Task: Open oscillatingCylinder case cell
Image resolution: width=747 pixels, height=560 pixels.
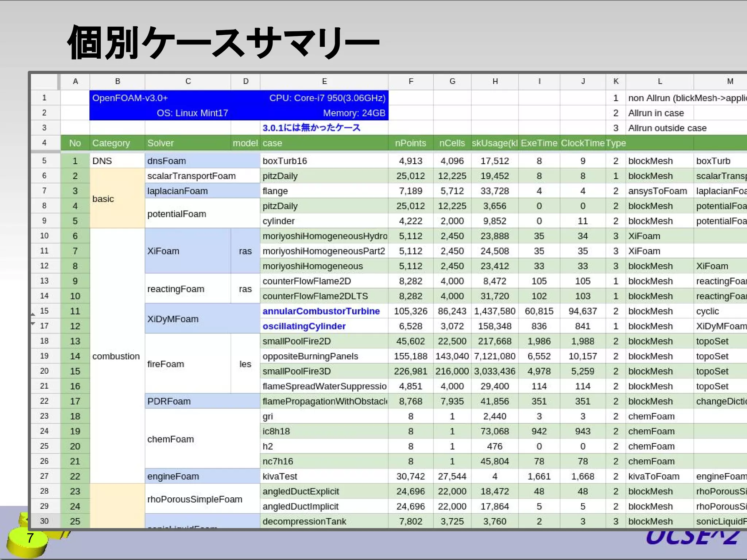Action: (x=304, y=326)
